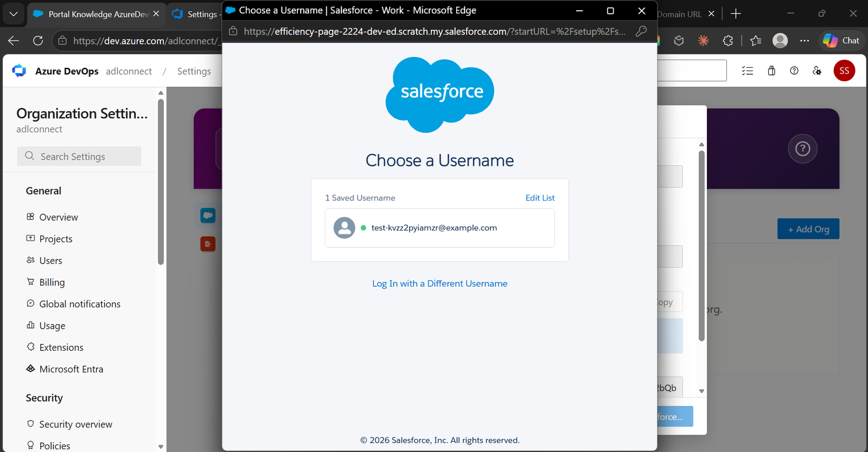Open the Marketplace shopping bag icon
The image size is (868, 452).
pos(771,70)
